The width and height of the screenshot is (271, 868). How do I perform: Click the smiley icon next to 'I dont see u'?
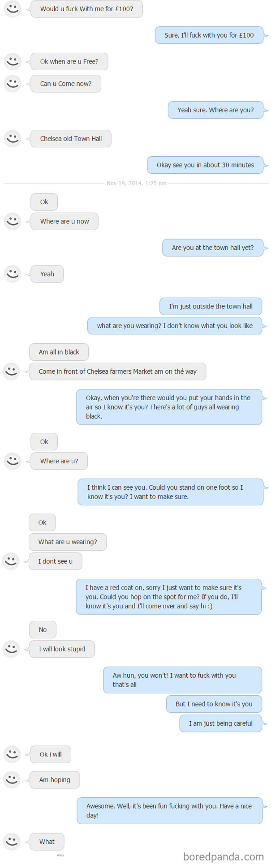click(x=11, y=561)
